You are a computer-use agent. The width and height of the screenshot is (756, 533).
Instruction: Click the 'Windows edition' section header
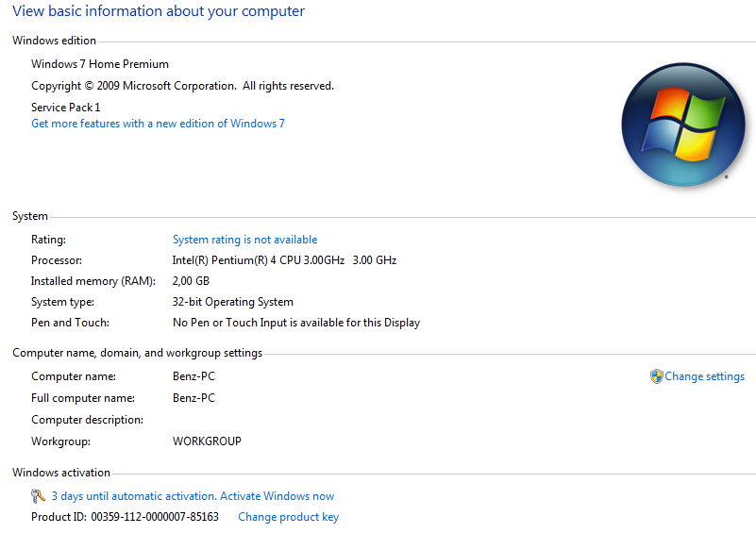[54, 41]
